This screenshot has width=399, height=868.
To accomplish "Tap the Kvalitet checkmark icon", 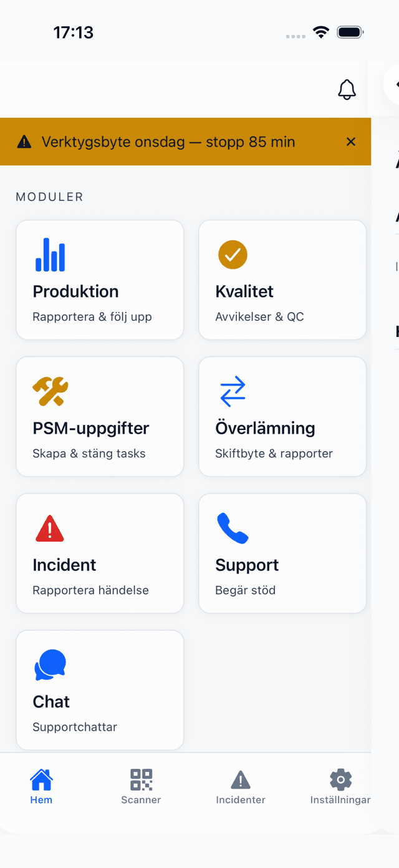I will click(x=233, y=255).
